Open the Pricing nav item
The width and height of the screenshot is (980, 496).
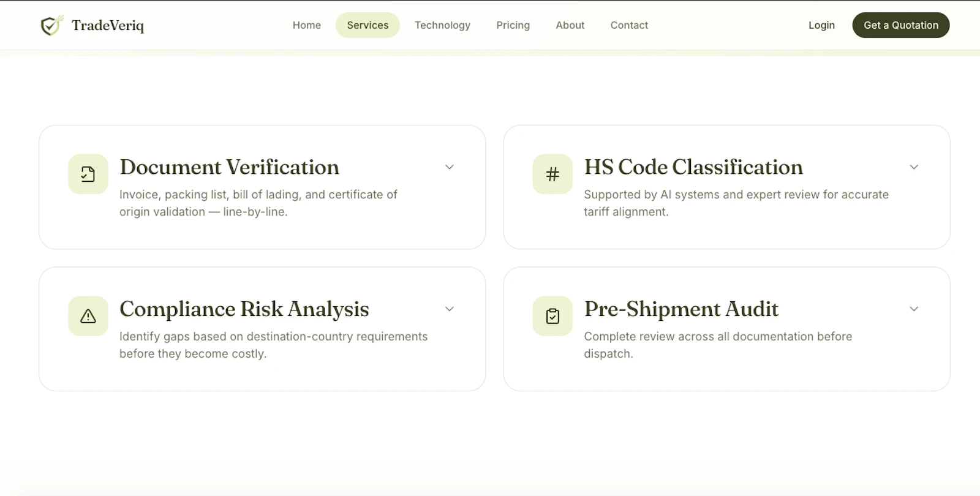(x=513, y=25)
